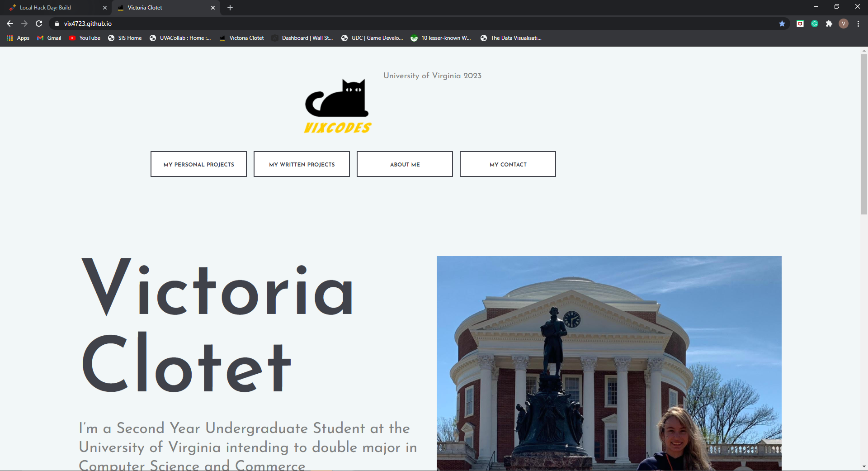
Task: Open the Apps bookmark shortcut
Action: [x=18, y=38]
